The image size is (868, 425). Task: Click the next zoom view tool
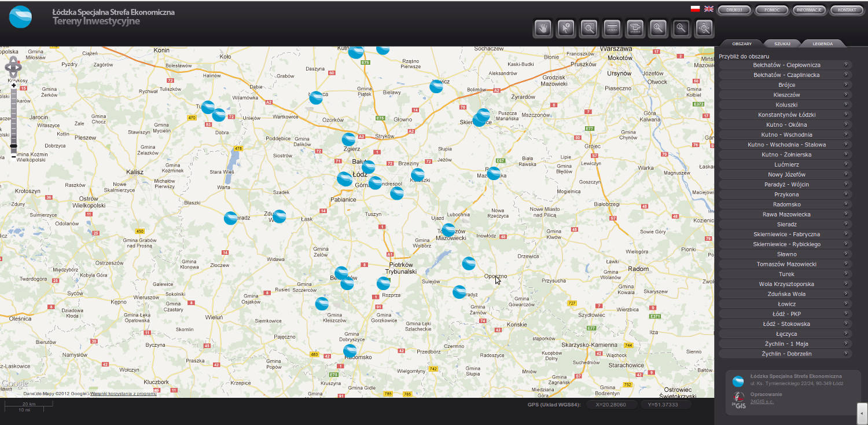pos(681,28)
